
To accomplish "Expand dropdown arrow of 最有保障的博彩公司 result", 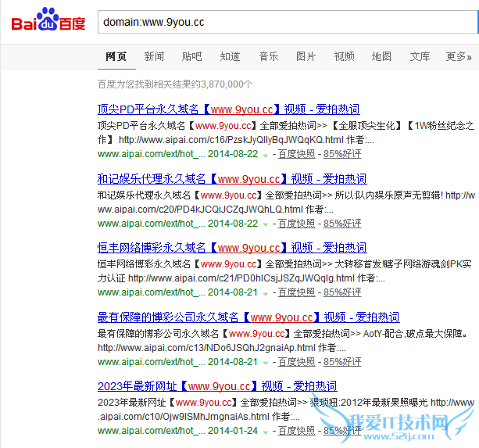I will (x=266, y=363).
